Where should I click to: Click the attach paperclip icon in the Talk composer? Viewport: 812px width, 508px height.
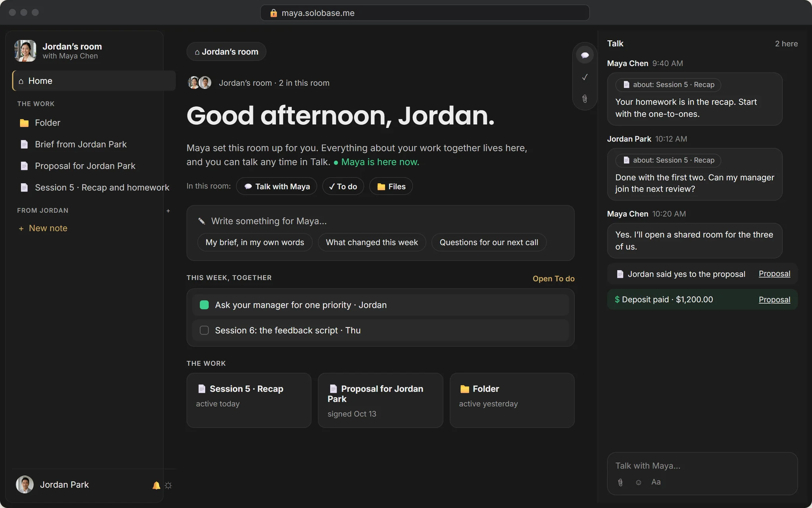click(620, 482)
